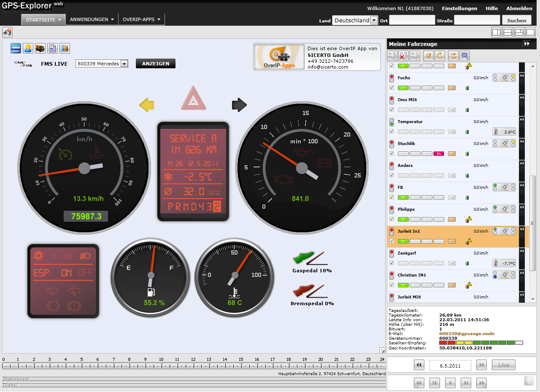Open the OVERIP-APPS menu
Image resolution: width=540 pixels, height=392 pixels.
click(x=141, y=19)
